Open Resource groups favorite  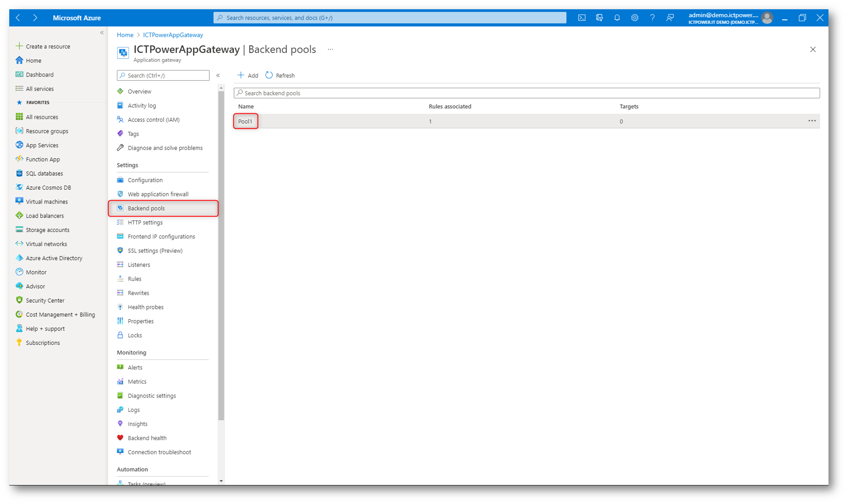[42, 131]
